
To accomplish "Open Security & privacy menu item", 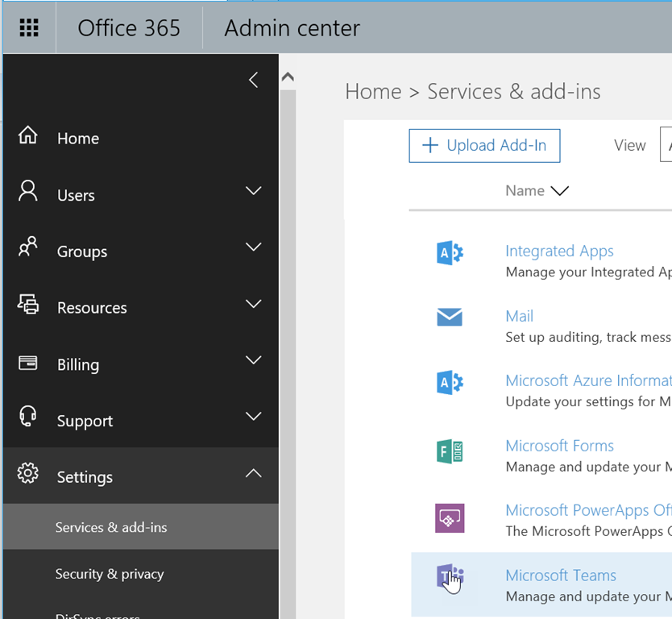I will click(110, 574).
